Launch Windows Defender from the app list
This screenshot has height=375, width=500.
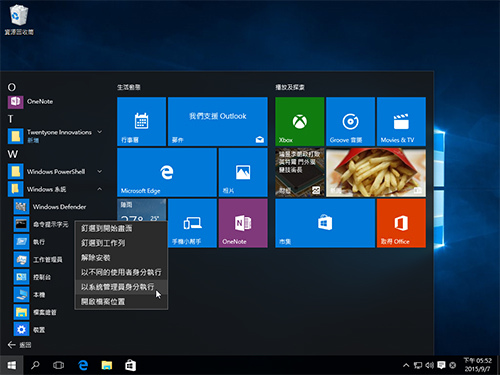coord(50,207)
